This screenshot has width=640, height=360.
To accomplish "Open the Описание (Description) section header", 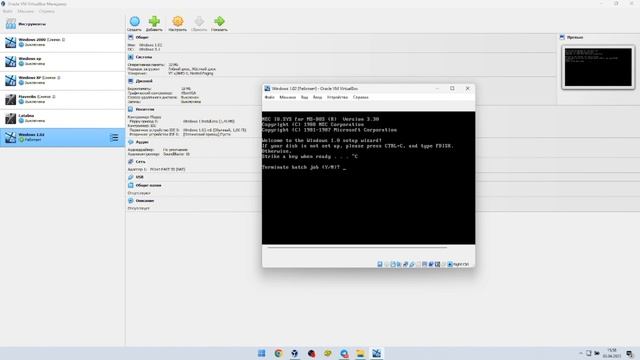I will 145,201.
